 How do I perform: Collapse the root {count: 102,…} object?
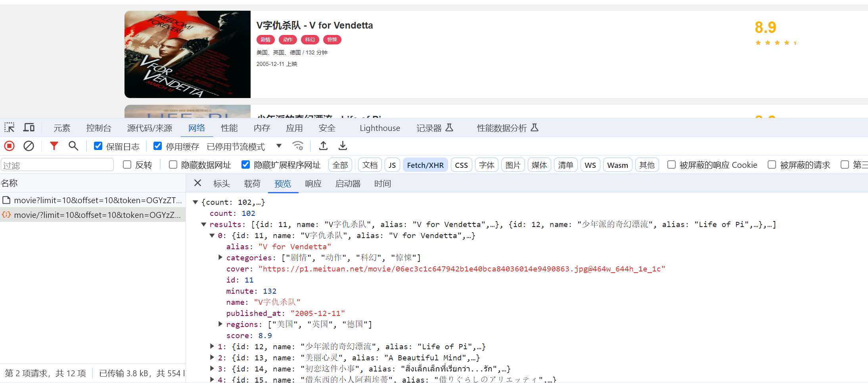pos(195,202)
